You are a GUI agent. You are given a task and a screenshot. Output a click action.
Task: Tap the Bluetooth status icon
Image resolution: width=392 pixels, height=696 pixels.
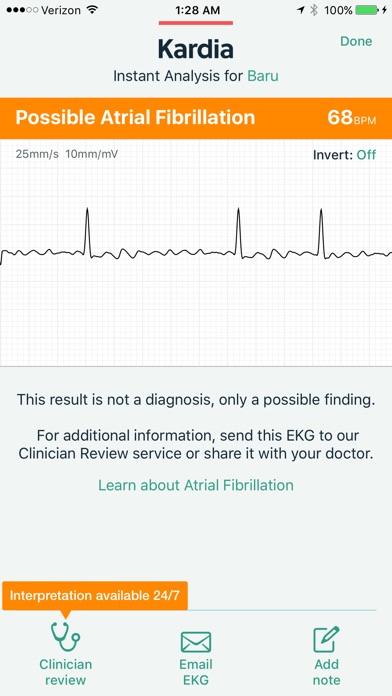click(314, 10)
